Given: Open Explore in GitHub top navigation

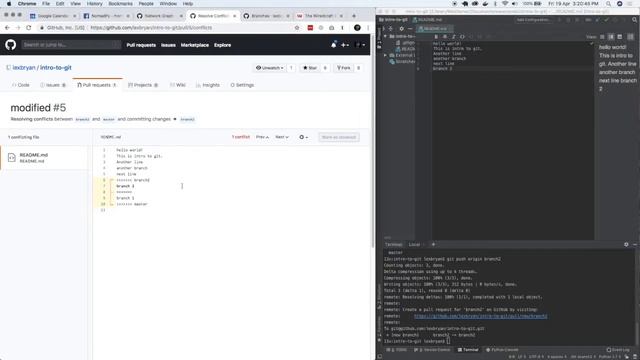Looking at the screenshot, I should pyautogui.click(x=222, y=45).
